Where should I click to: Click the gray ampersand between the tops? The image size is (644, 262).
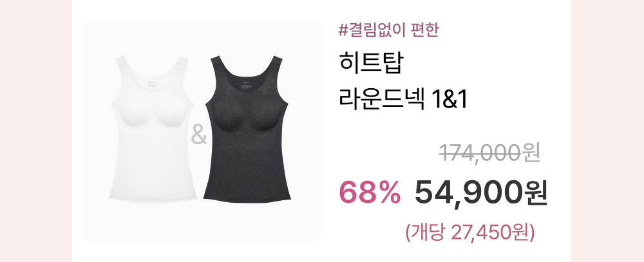pyautogui.click(x=200, y=136)
